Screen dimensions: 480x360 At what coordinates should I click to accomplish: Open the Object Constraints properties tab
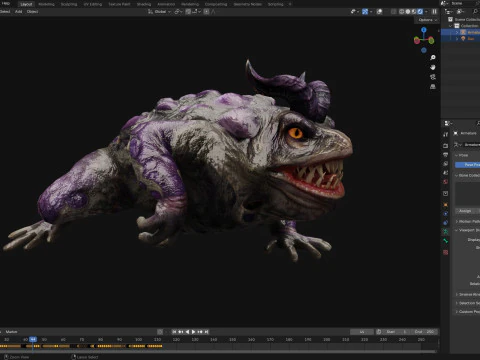pos(446,223)
